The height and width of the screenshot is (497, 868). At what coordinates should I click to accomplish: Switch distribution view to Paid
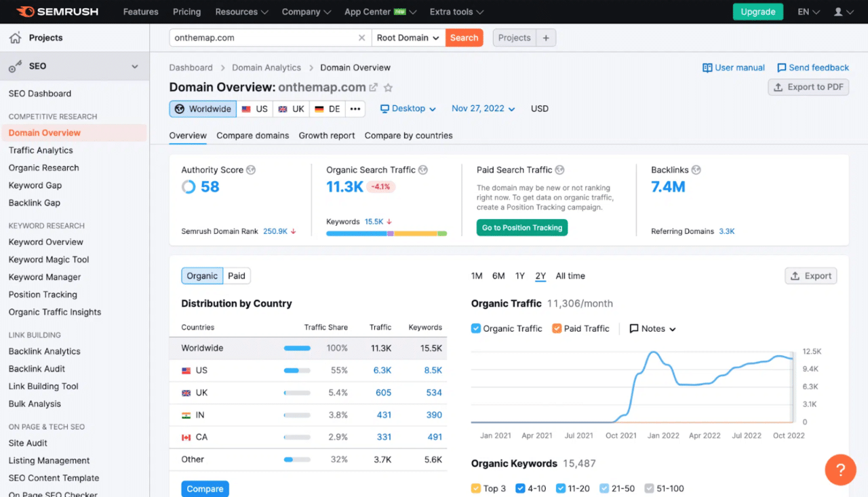[x=237, y=276]
